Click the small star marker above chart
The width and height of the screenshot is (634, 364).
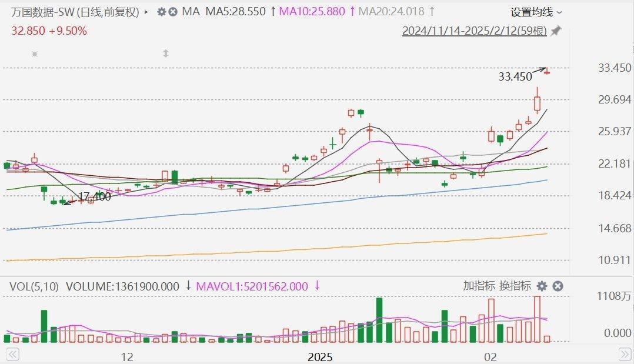[x=35, y=54]
